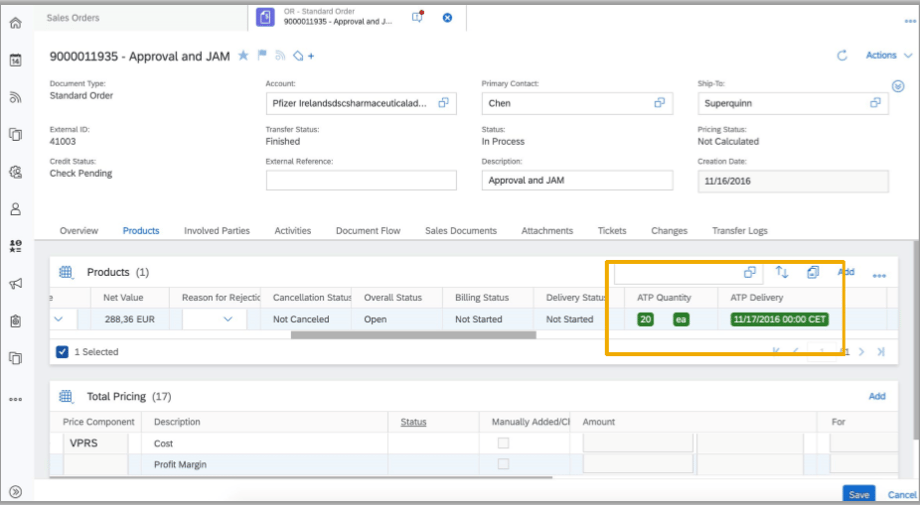
Task: Open value help for Ship-To field
Action: (875, 103)
